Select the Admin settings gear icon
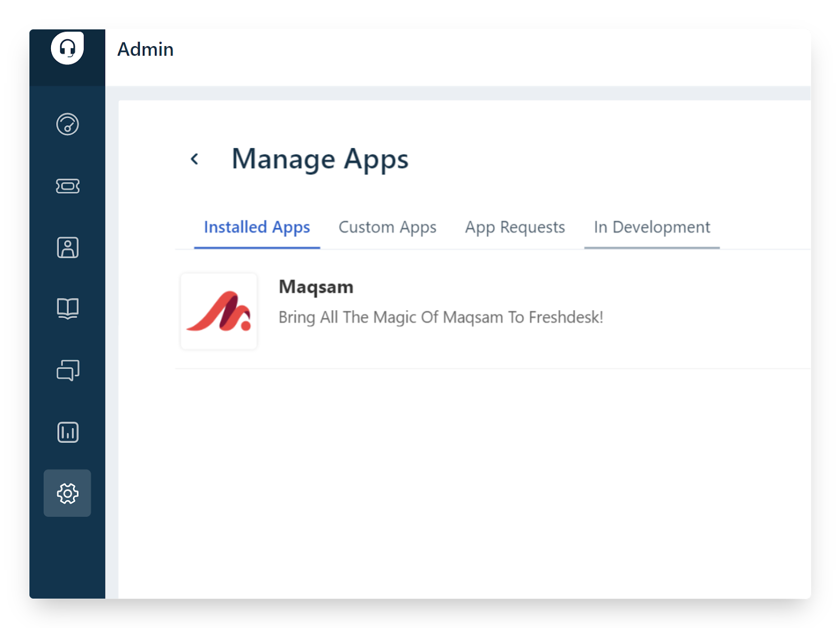 tap(67, 493)
